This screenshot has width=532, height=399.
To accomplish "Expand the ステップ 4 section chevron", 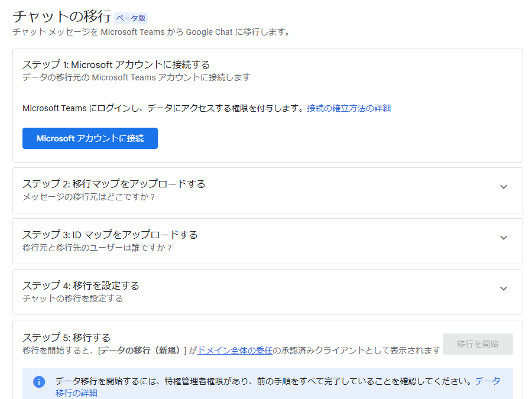I will [x=504, y=288].
